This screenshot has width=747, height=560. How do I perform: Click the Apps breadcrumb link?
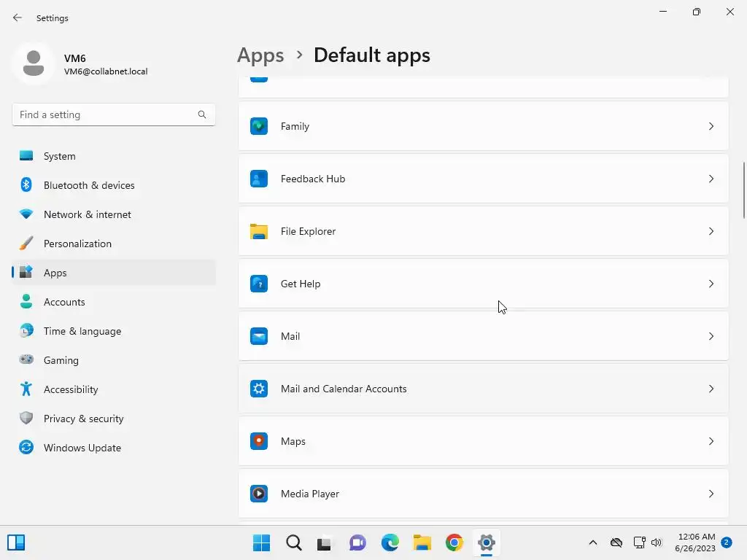260,55
